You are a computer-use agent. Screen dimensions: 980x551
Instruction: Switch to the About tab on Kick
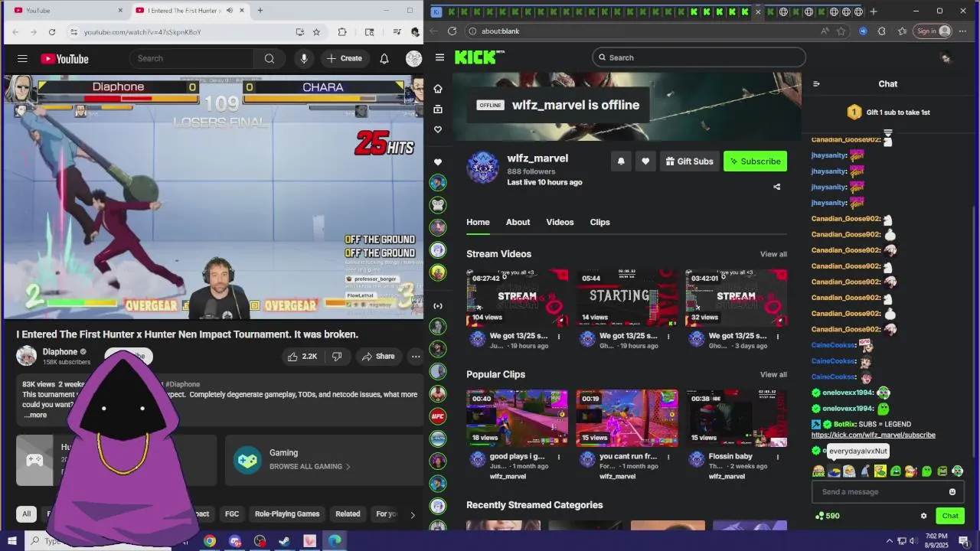[518, 222]
